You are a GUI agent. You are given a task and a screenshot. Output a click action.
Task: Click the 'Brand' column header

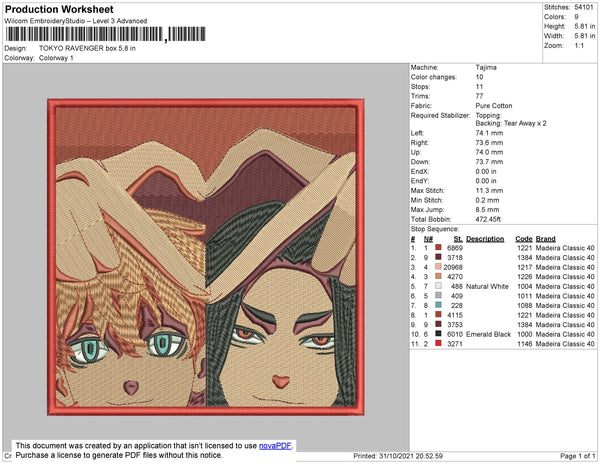[x=545, y=239]
